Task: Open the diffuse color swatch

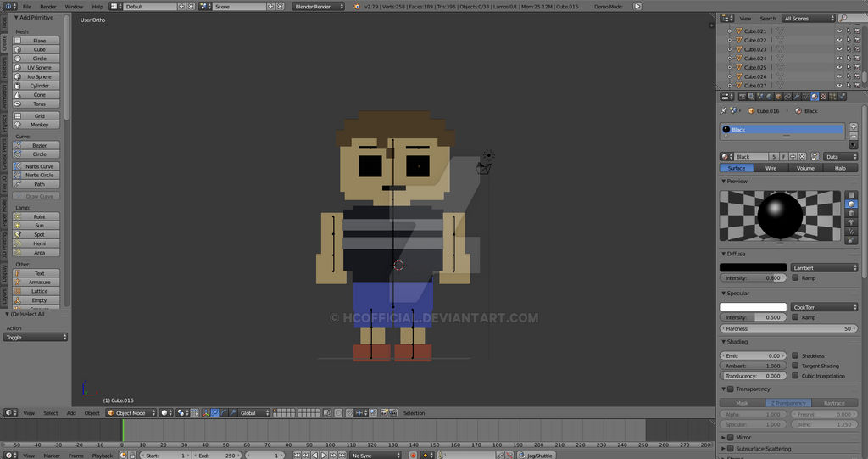Action: point(753,268)
